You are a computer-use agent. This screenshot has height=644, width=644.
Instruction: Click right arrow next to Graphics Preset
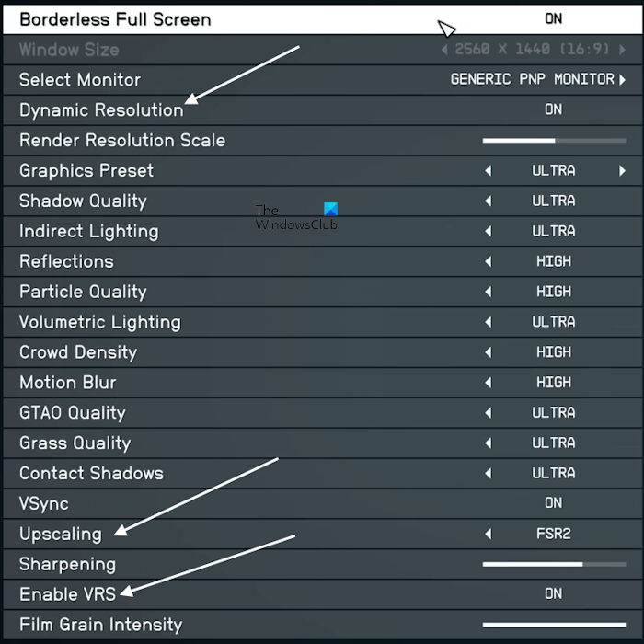[x=623, y=171]
